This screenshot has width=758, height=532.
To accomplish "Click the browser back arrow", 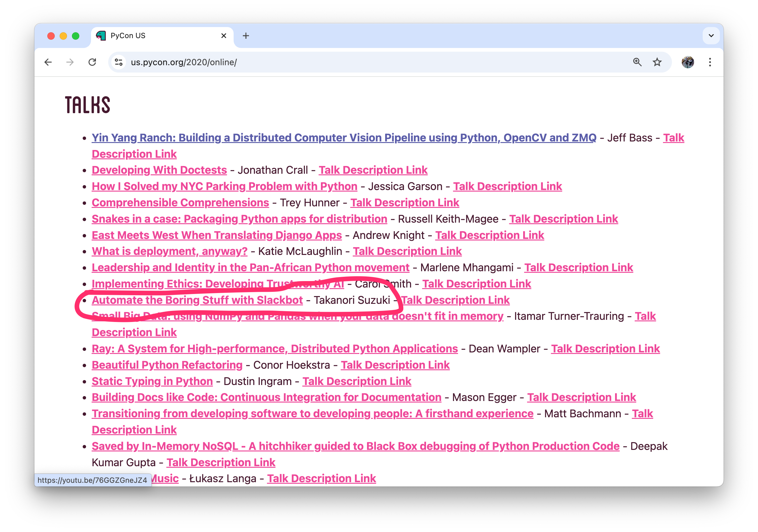I will click(48, 62).
